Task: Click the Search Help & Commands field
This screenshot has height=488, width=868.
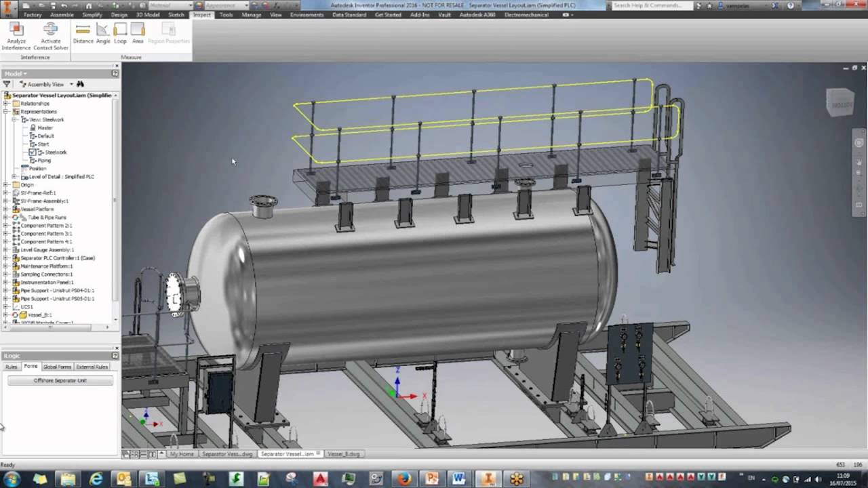Action: tap(652, 5)
